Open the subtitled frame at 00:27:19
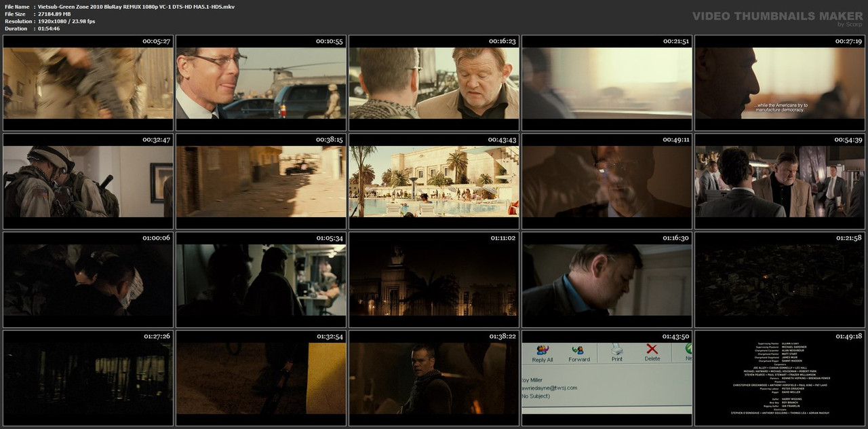868x429 pixels. 780,83
